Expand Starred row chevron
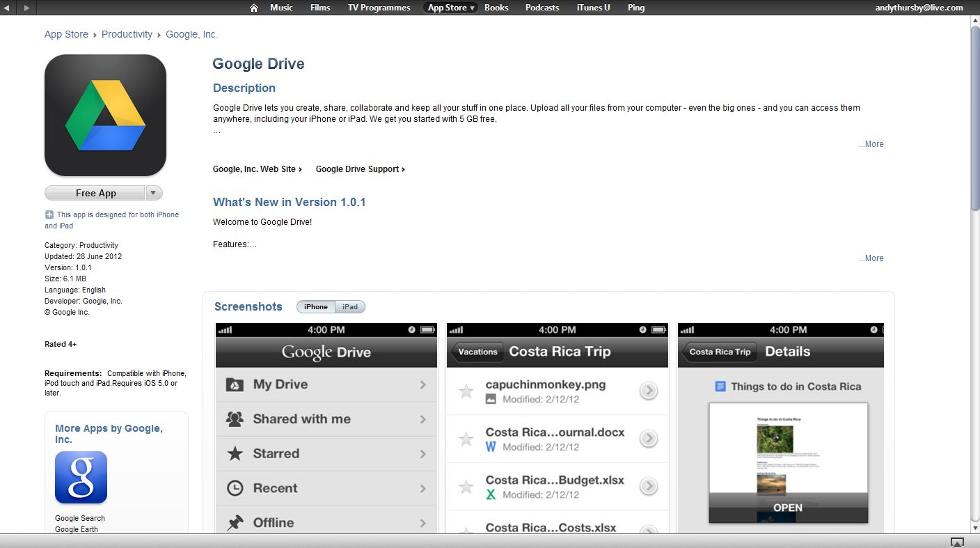Screen dimensions: 980x548 pyautogui.click(x=422, y=454)
